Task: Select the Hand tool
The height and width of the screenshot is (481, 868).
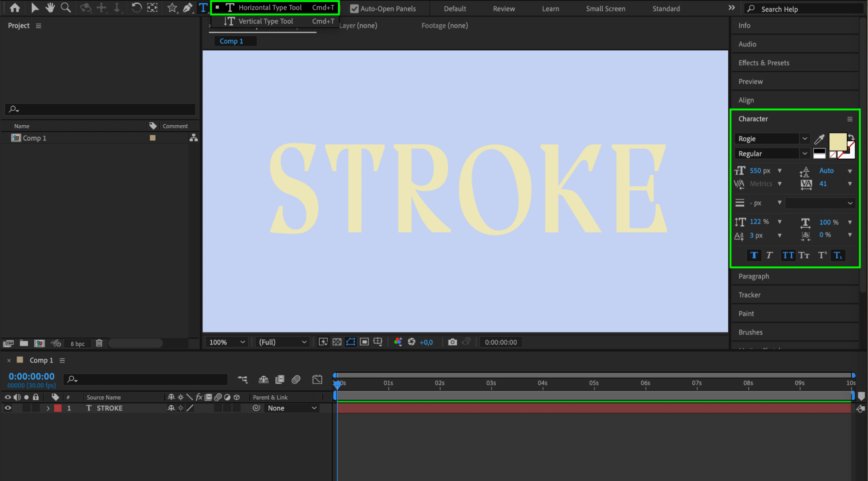Action: (50, 7)
